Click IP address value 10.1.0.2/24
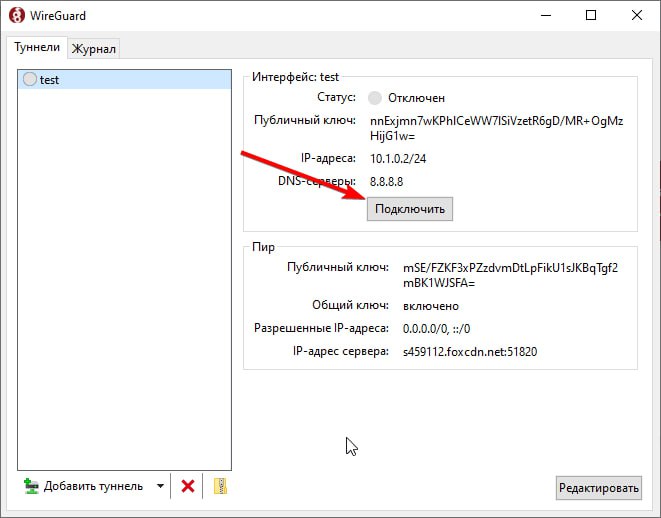Screen dimensions: 661x518 [x=398, y=159]
